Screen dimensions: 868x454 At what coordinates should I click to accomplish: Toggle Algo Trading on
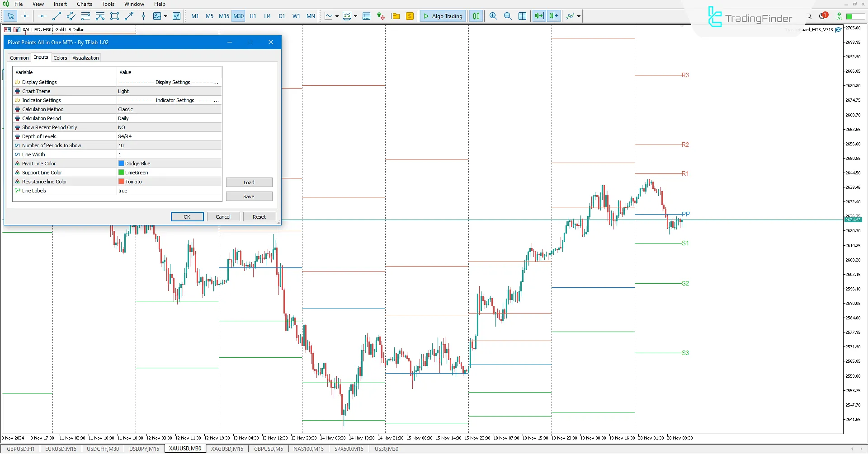[443, 16]
